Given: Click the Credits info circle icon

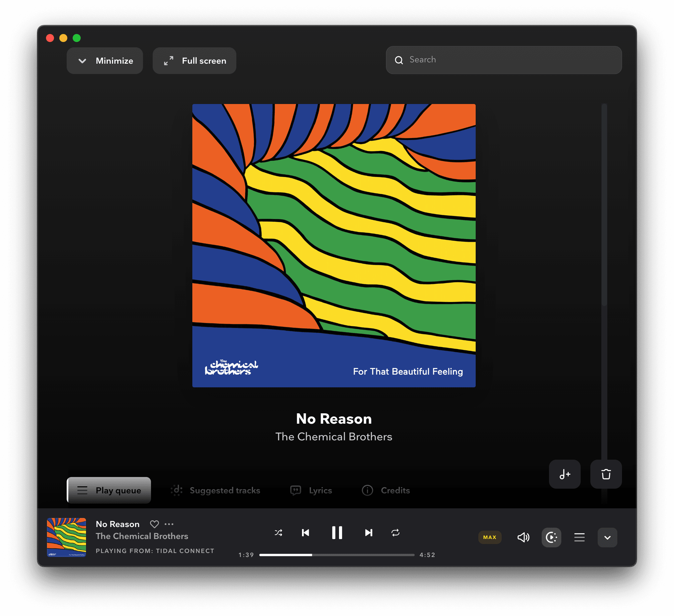Looking at the screenshot, I should (x=367, y=490).
